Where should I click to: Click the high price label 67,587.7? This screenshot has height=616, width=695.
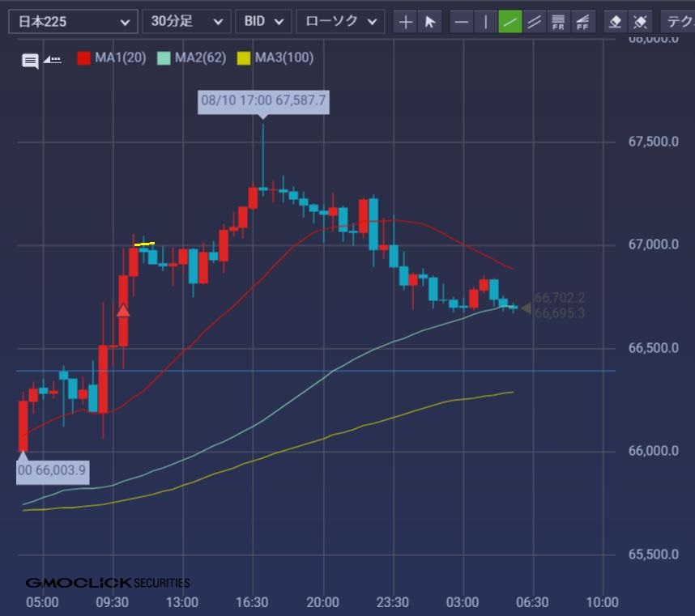(263, 100)
